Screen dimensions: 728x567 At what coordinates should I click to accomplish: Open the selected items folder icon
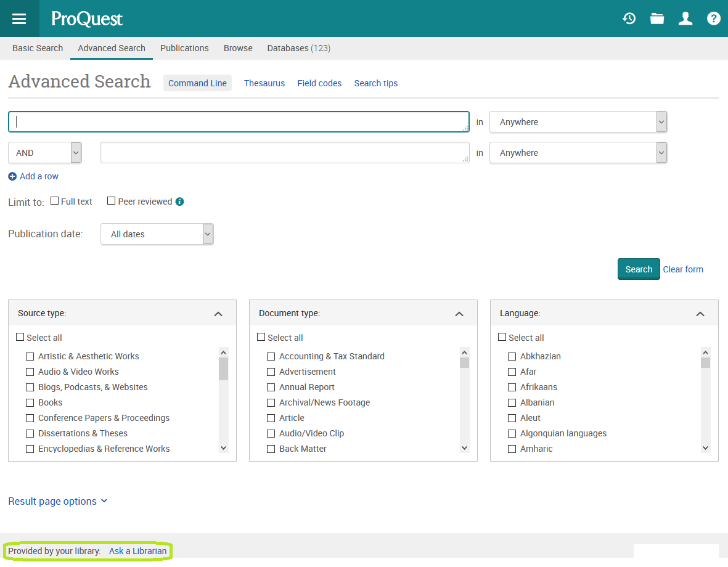click(x=657, y=18)
